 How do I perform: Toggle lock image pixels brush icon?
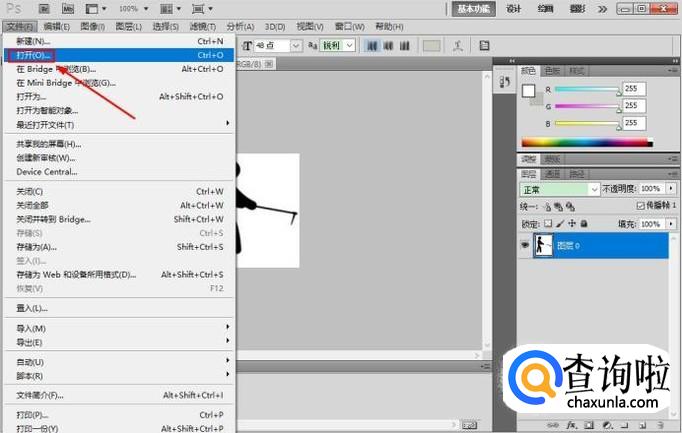tap(560, 223)
